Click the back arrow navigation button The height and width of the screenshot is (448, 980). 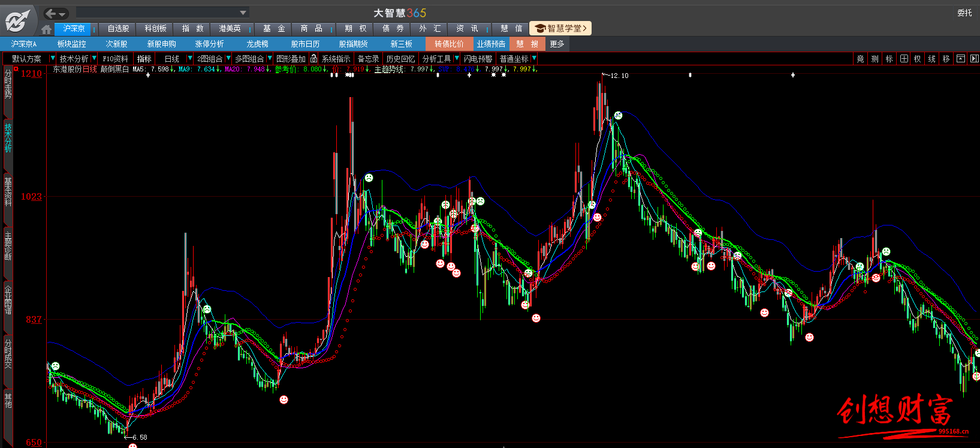pos(52,13)
